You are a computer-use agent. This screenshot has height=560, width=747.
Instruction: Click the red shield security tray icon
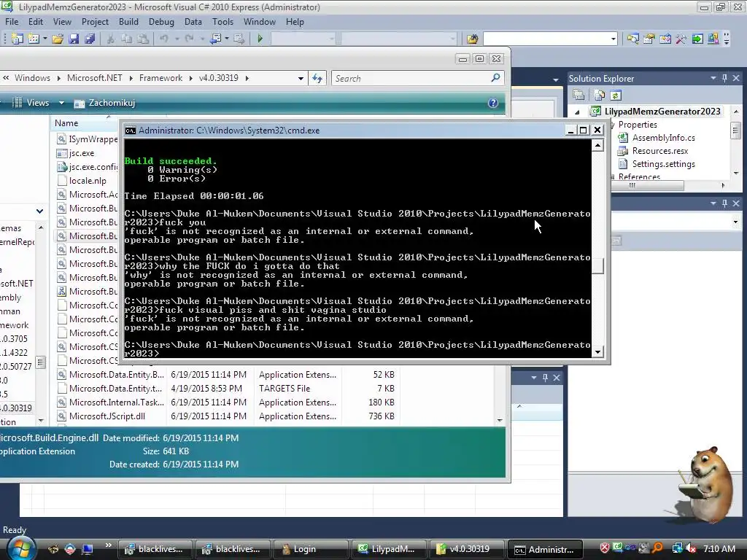click(x=604, y=548)
